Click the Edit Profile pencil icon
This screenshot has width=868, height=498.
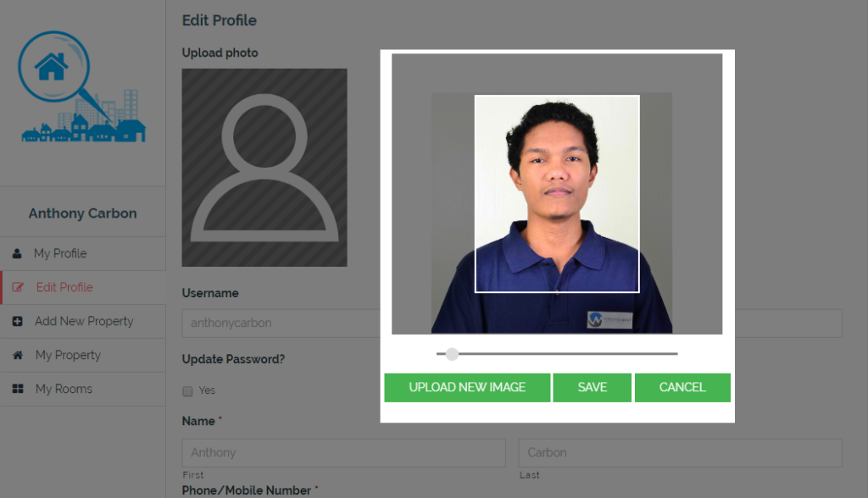tap(19, 287)
